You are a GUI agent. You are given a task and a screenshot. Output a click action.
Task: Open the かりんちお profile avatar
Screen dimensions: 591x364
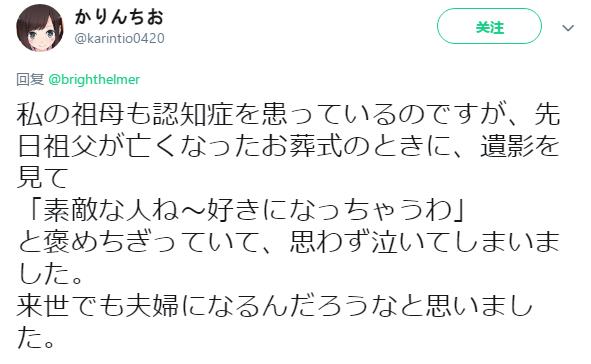[40, 28]
